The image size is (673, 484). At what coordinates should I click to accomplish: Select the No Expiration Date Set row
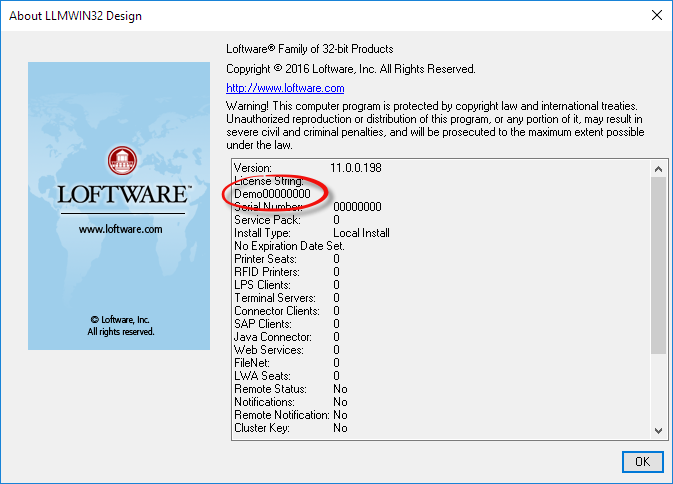tap(289, 246)
